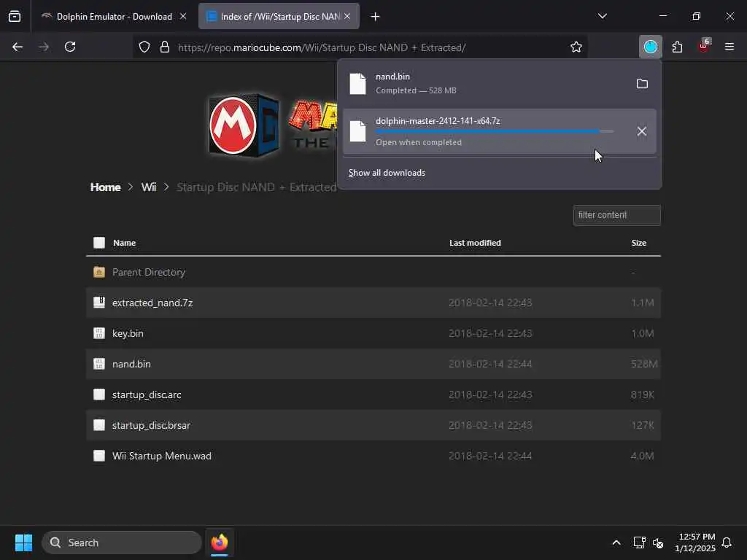Toggle the downloads panel button
This screenshot has width=747, height=560.
point(650,47)
